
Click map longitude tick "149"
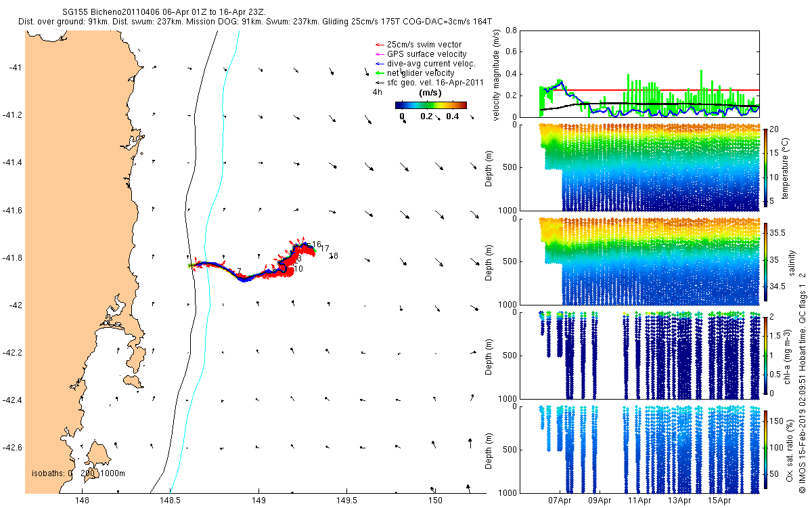click(x=258, y=501)
